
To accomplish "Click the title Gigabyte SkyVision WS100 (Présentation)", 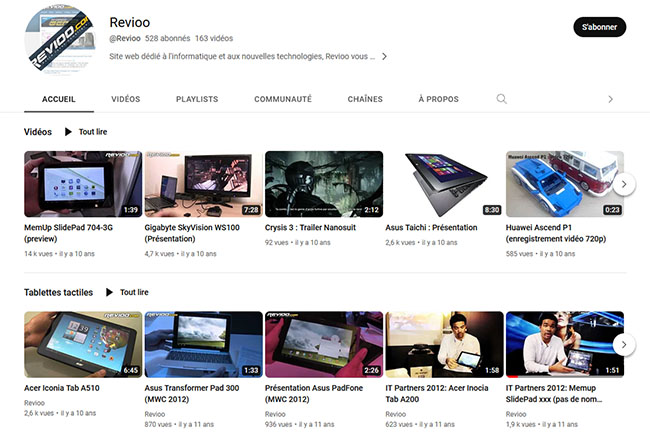I will point(192,233).
